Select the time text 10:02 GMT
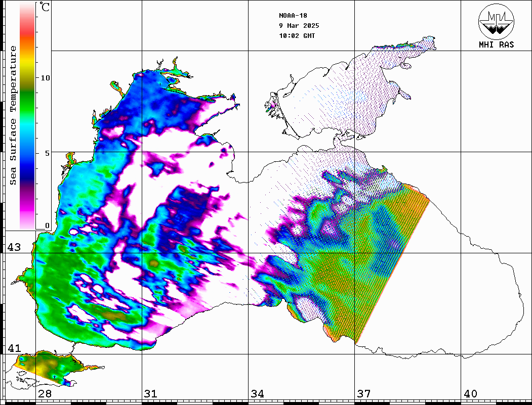 click(x=297, y=36)
